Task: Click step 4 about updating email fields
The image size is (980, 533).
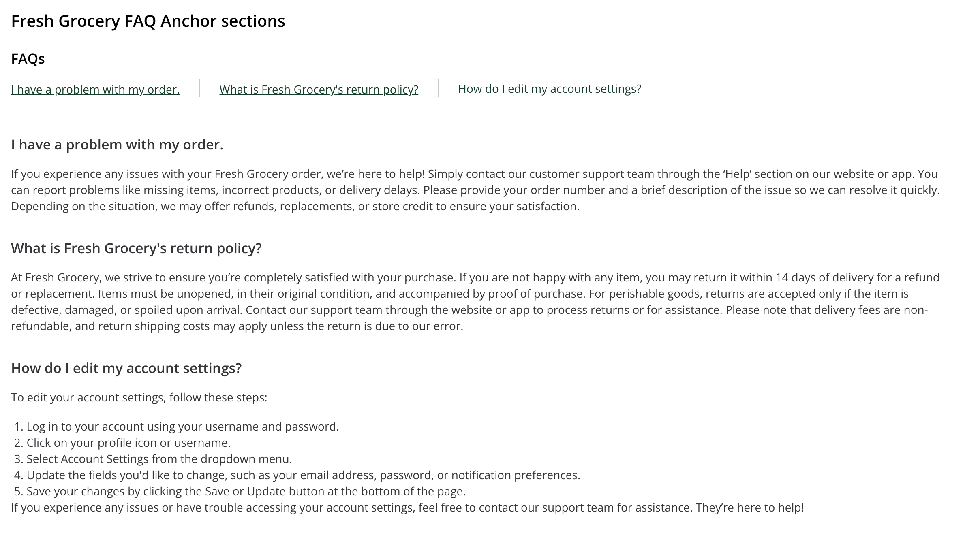Action: tap(304, 475)
